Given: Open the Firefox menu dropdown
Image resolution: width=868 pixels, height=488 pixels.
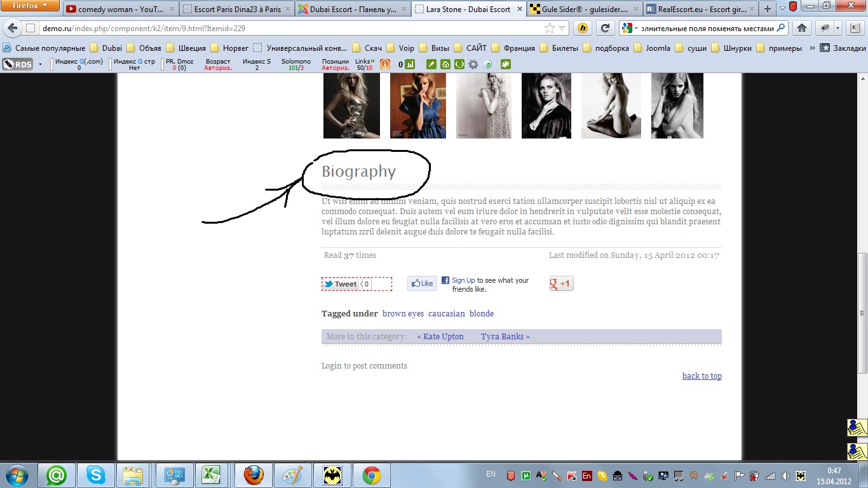Looking at the screenshot, I should [30, 6].
